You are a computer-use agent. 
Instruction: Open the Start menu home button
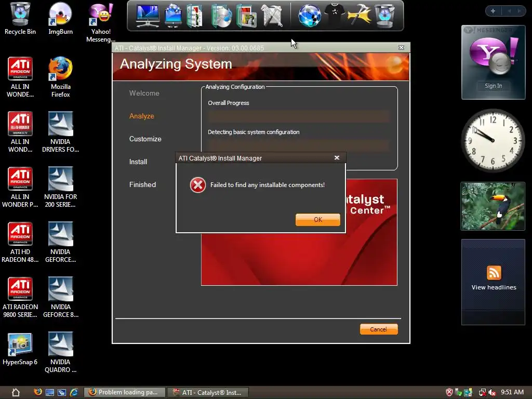point(16,393)
